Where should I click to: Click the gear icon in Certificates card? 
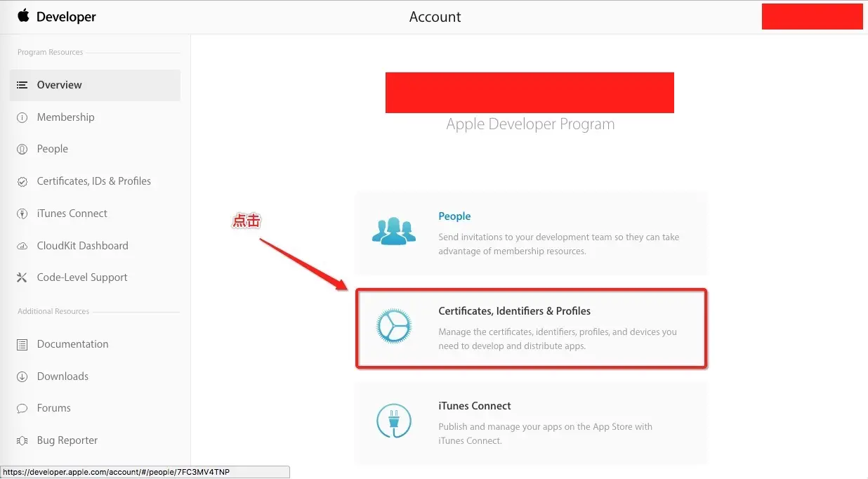394,326
